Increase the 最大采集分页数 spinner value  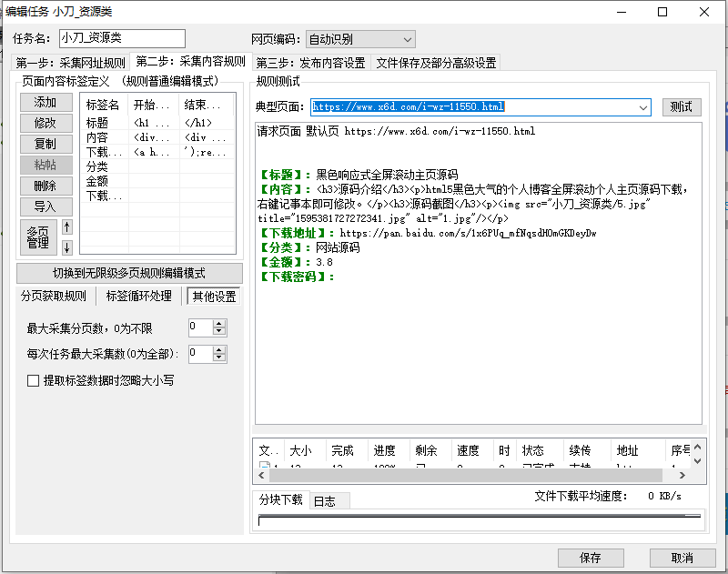(219, 323)
